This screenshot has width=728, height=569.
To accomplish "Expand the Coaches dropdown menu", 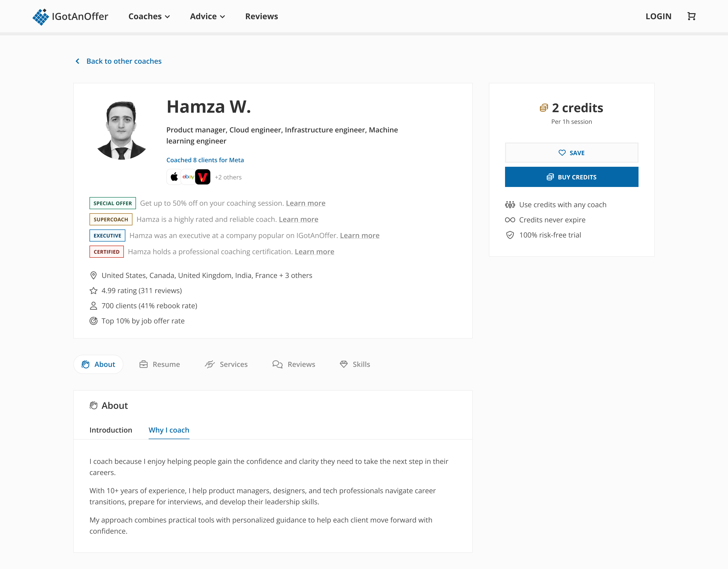I will point(149,16).
